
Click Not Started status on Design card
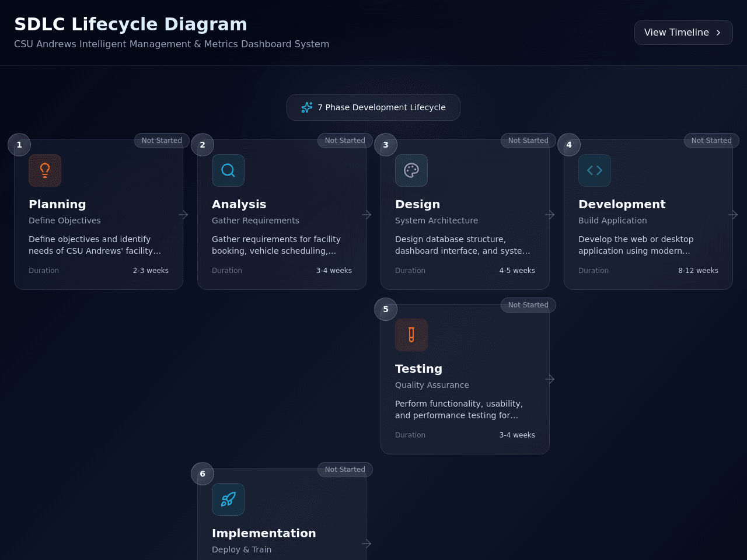pyautogui.click(x=528, y=141)
